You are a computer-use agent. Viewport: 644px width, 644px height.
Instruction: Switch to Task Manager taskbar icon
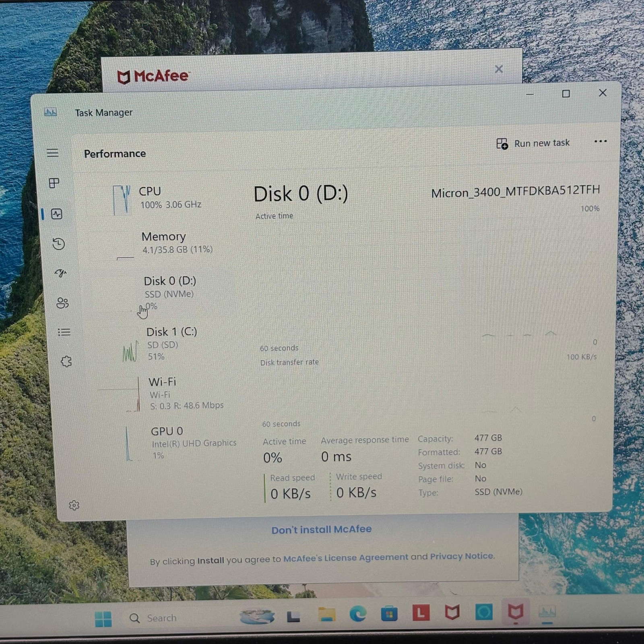547,612
